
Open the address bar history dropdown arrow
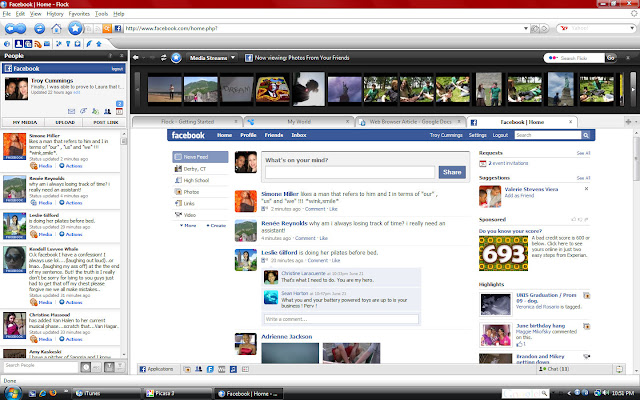[526, 29]
